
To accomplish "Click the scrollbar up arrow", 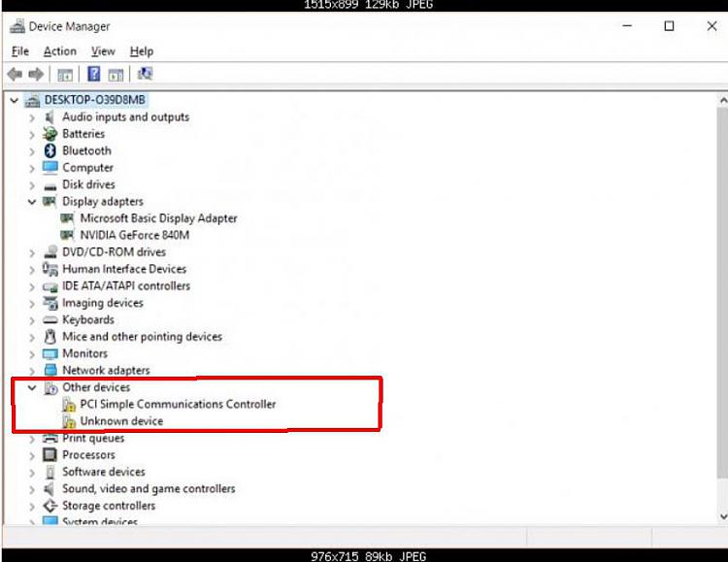I will [x=722, y=100].
